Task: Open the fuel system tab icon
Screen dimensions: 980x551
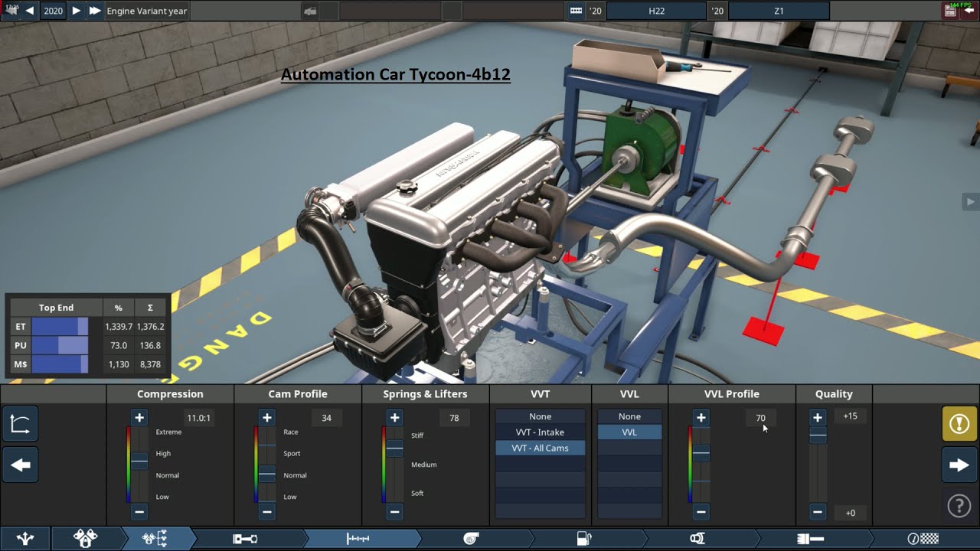Action: (584, 539)
